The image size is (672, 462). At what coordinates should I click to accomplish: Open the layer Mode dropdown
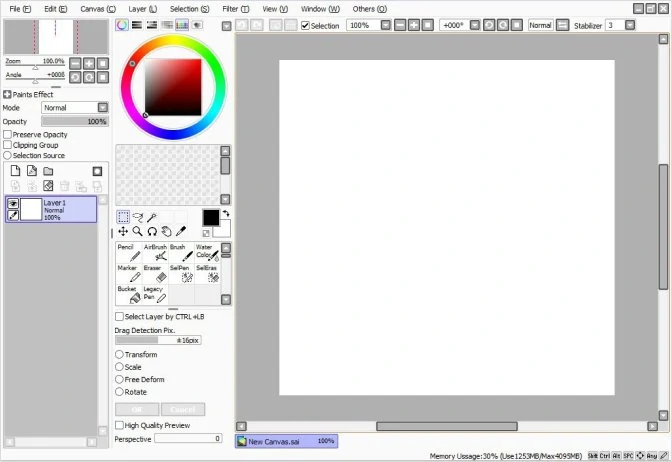[x=102, y=108]
